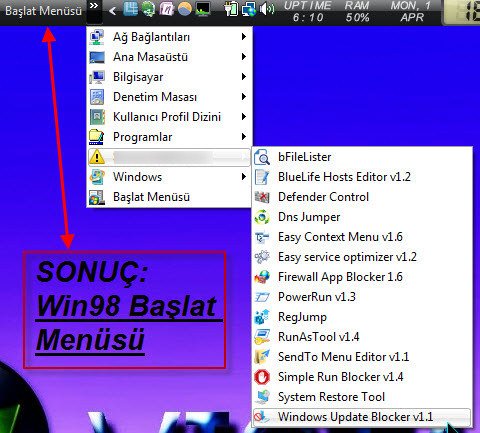Click the System Restore Tool monitor icon
Viewport: 480px width, 433px height.
click(x=262, y=397)
